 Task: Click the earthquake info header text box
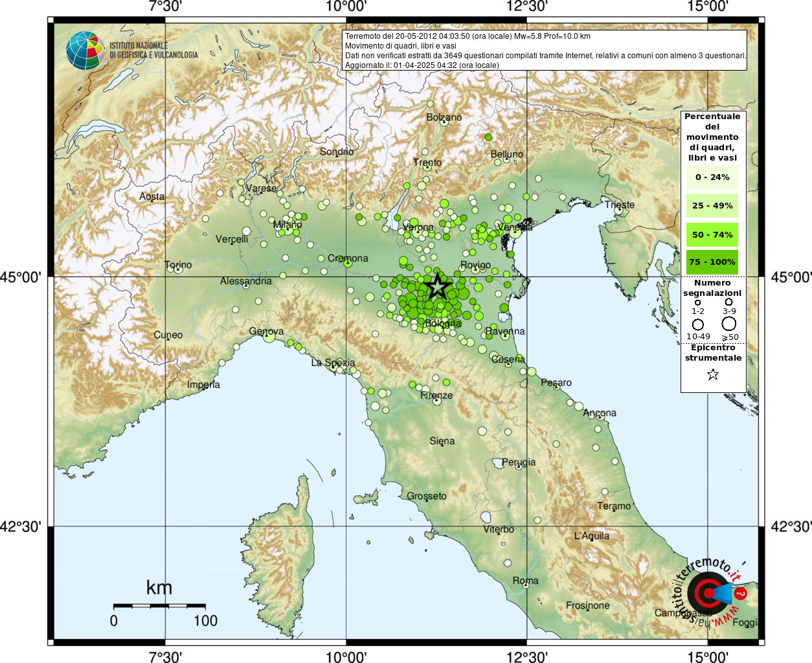544,51
